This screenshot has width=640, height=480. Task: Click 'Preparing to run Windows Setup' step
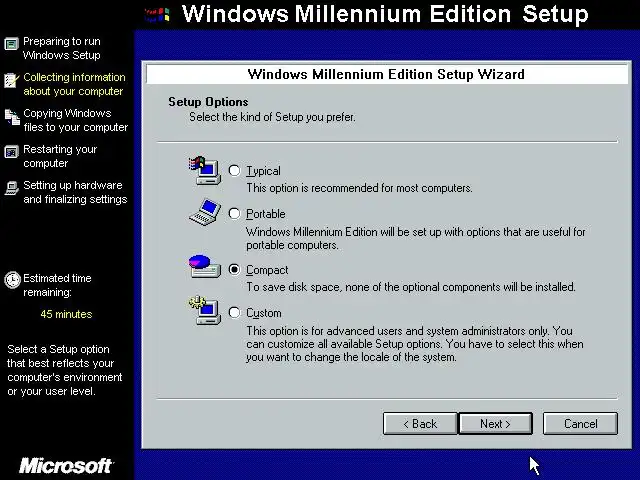pos(62,48)
